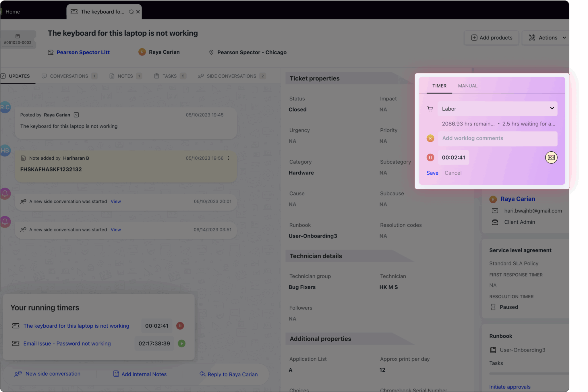Click the runbook icon next to User-Onboarding3
588x392 pixels.
coord(493,350)
